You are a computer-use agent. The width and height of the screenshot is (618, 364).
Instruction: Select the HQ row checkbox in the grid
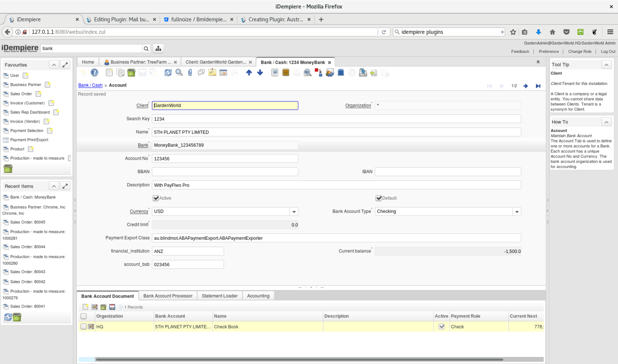pos(83,327)
